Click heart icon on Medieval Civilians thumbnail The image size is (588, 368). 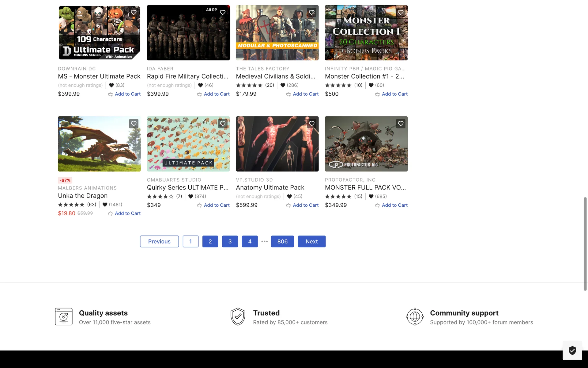coord(311,13)
